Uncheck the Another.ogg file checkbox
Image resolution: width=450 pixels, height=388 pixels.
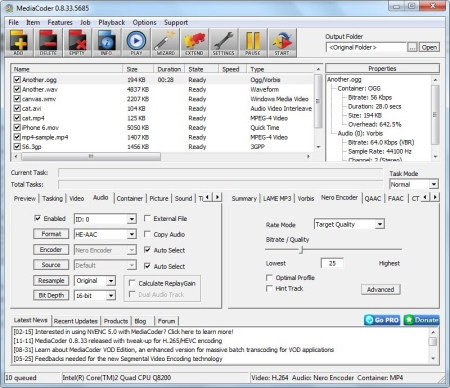[x=17, y=80]
